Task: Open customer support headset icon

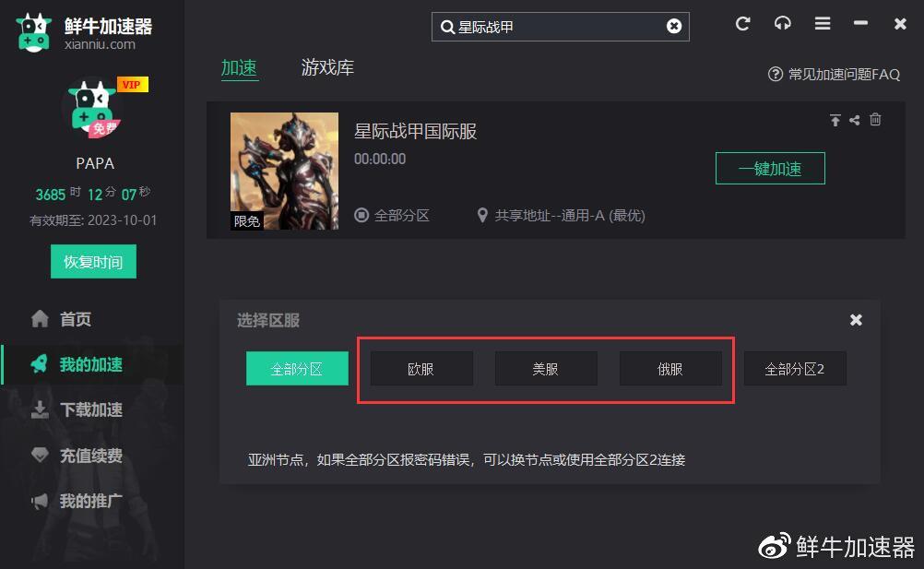Action: [x=783, y=24]
